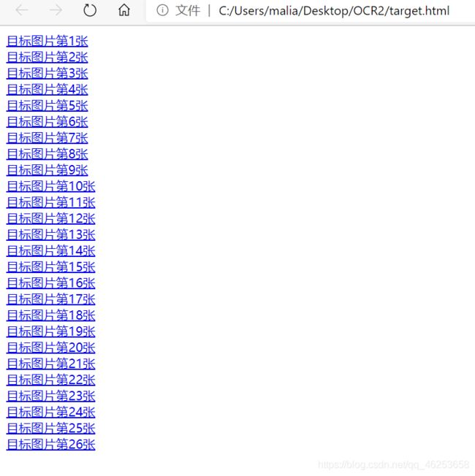Open link 目标图片第11张
The image size is (475, 476).
[x=50, y=202]
